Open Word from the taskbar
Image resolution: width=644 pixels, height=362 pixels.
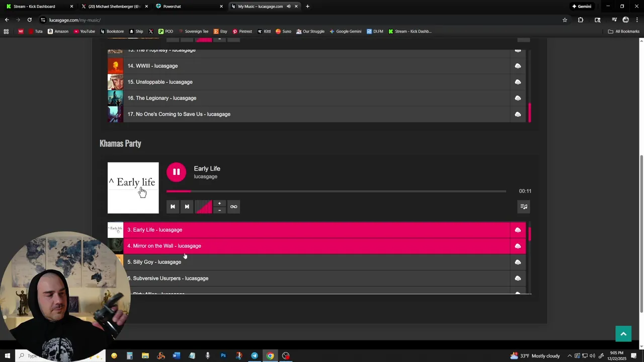click(x=176, y=356)
